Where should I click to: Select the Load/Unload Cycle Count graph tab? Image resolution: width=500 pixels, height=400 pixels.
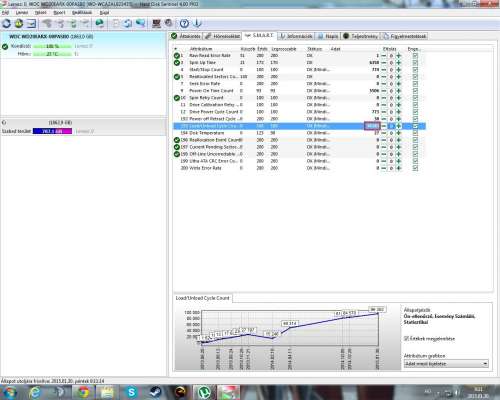point(203,298)
